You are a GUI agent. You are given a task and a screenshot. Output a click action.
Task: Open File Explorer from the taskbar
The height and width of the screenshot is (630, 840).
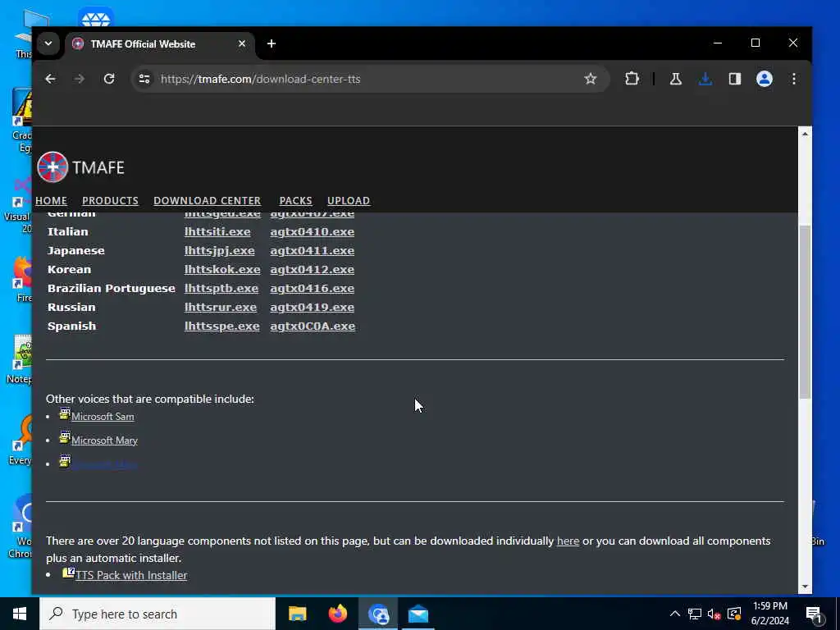point(297,614)
